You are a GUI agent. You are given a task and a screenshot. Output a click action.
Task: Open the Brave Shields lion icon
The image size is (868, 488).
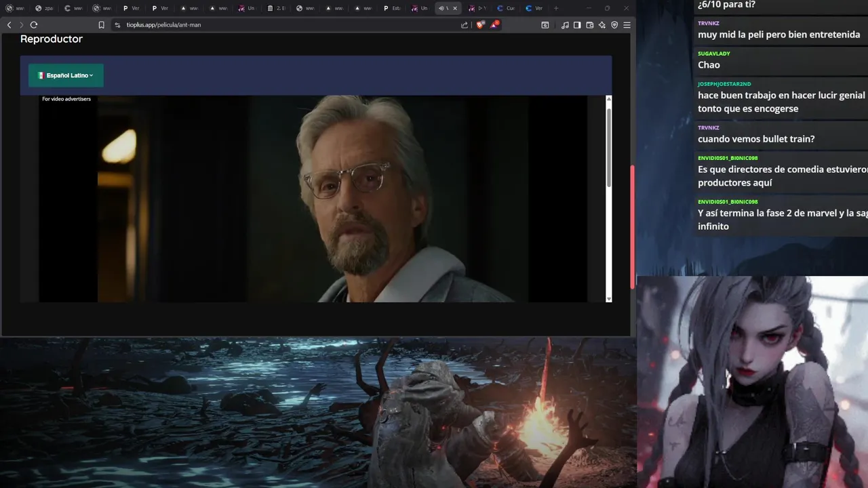(x=480, y=25)
